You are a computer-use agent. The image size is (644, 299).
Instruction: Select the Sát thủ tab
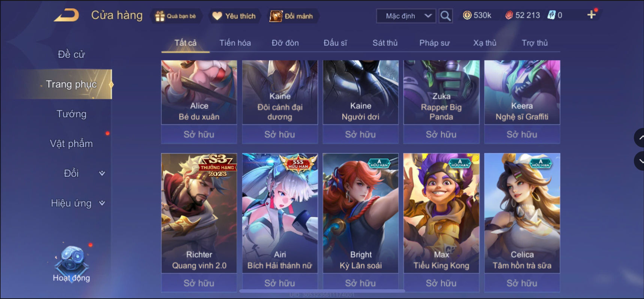pyautogui.click(x=385, y=43)
